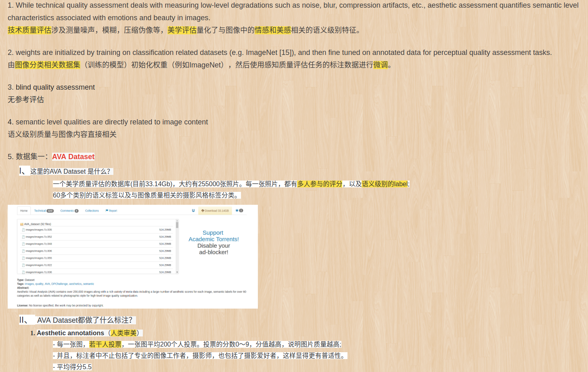The height and width of the screenshot is (372, 588).
Task: Click the line starting with 并且，标注者中不止
Action: pos(200,356)
